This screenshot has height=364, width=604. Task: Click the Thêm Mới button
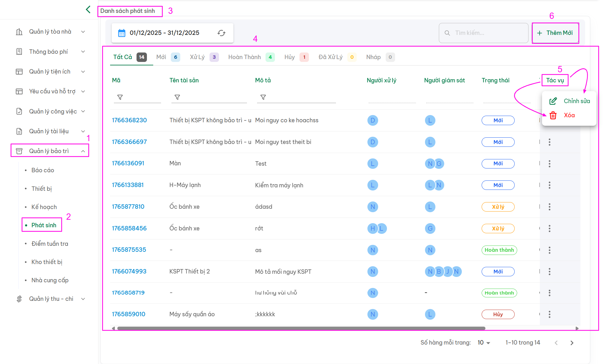555,33
